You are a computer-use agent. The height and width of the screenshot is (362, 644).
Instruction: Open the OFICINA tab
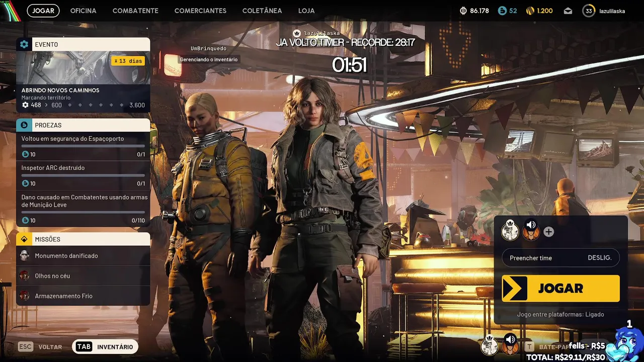pos(83,11)
